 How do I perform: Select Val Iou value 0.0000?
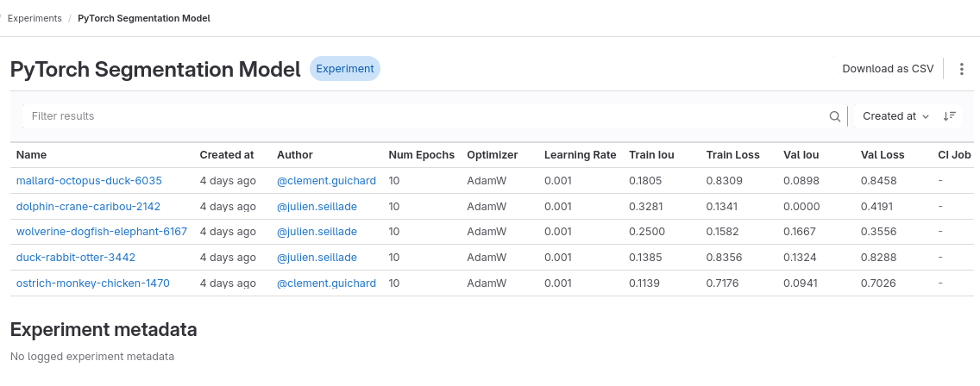801,206
